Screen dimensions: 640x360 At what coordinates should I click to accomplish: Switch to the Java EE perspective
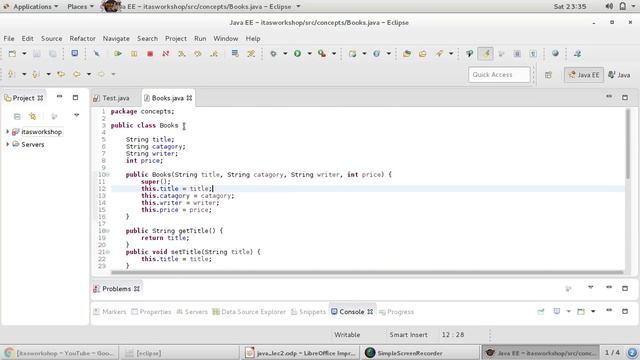(x=584, y=75)
